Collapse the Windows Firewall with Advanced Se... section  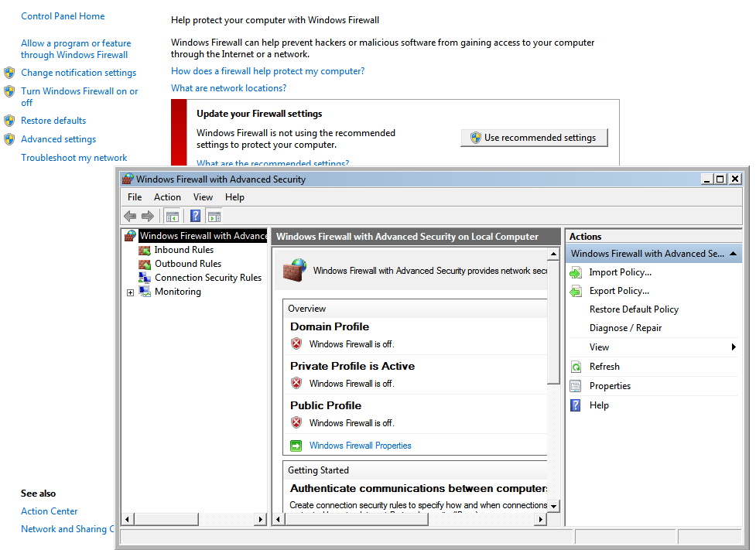pyautogui.click(x=733, y=254)
